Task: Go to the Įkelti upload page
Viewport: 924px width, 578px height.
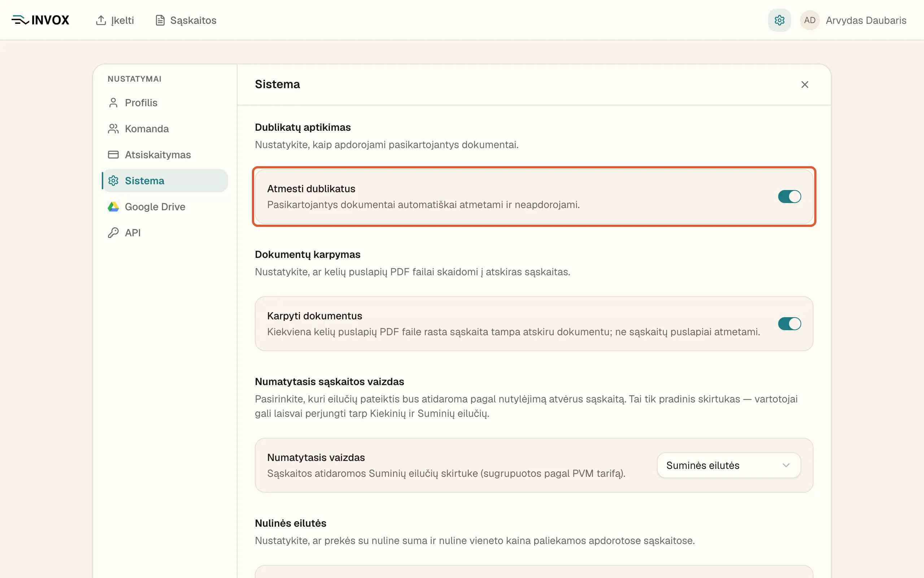Action: pyautogui.click(x=115, y=20)
